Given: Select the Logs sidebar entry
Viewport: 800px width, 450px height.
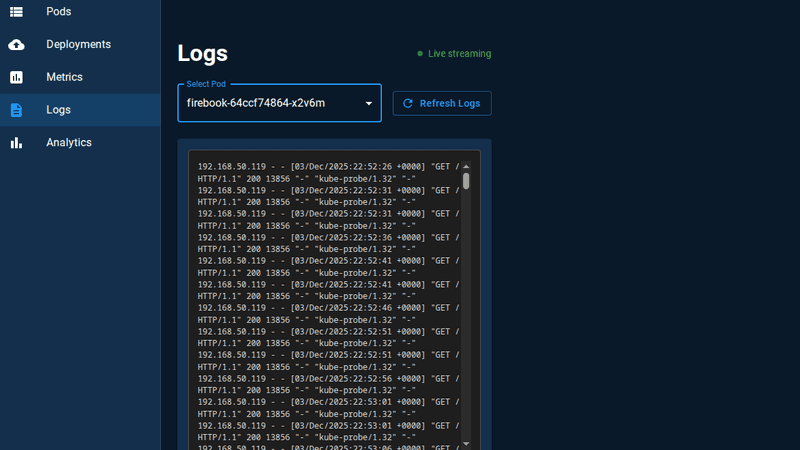Looking at the screenshot, I should (58, 110).
